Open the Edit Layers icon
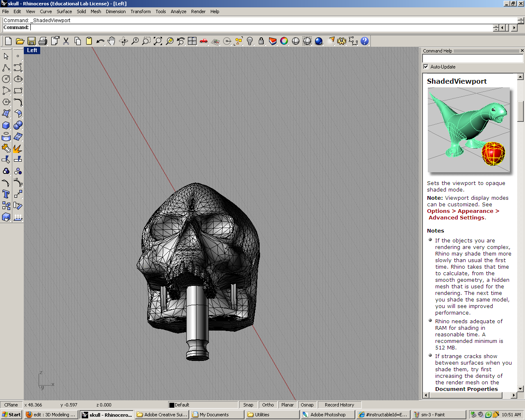Viewport: 525px width, 420px height. 273,41
